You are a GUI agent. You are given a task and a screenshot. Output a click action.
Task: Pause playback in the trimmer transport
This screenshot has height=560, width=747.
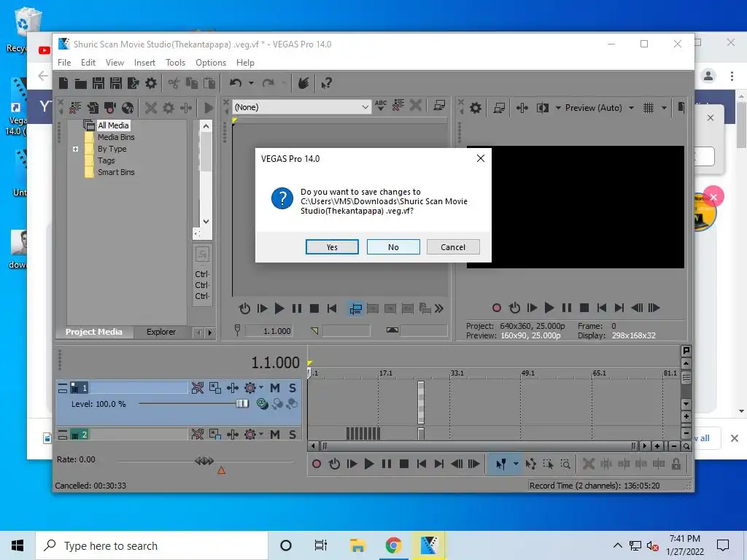coord(297,308)
